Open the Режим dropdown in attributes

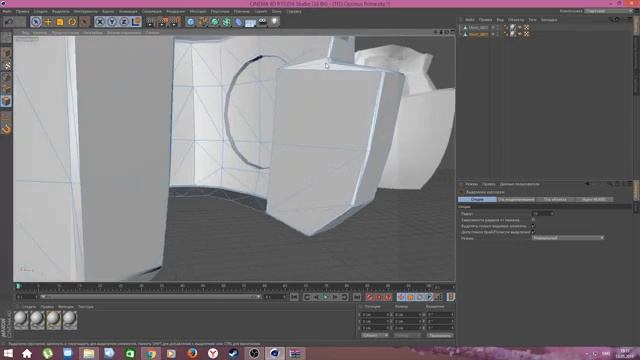tap(568, 238)
